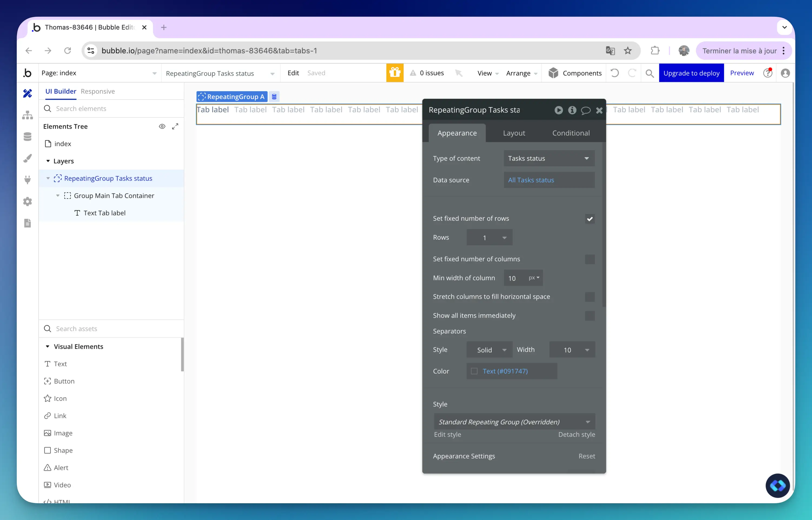Click Detach style link

[577, 435]
